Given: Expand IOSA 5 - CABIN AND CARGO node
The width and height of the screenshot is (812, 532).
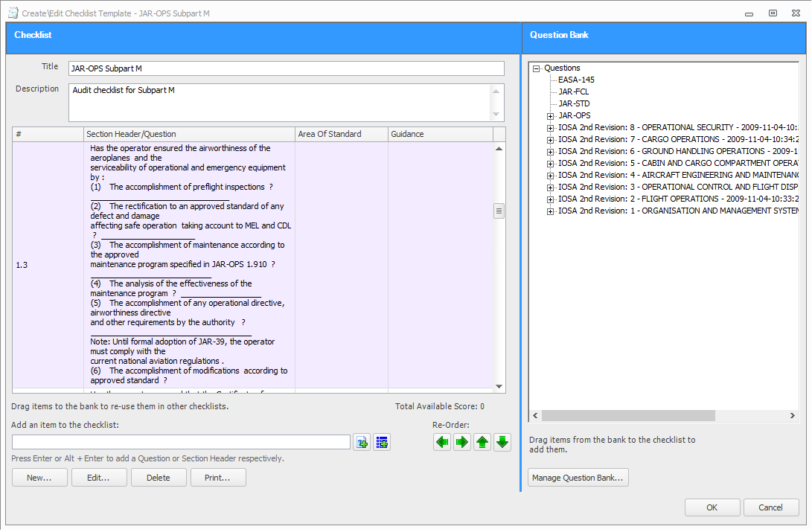Looking at the screenshot, I should [550, 164].
